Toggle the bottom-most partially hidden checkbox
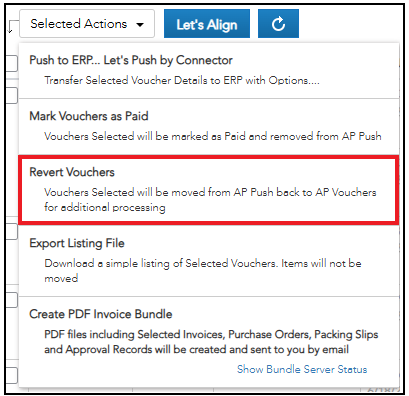 click(x=12, y=375)
